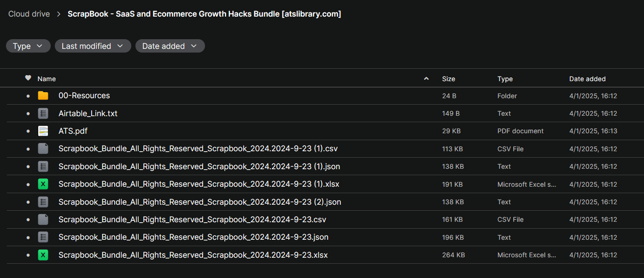Click the (1).csv file icon
The image size is (644, 278).
(43, 149)
